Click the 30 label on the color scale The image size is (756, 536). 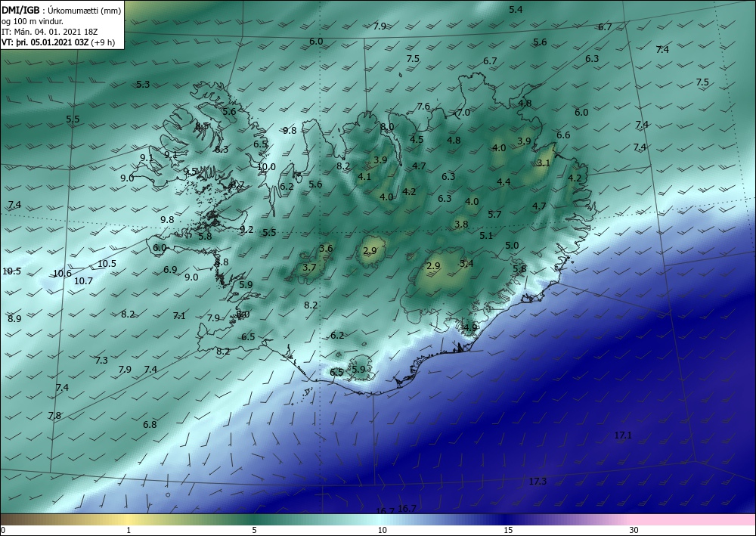click(x=634, y=531)
